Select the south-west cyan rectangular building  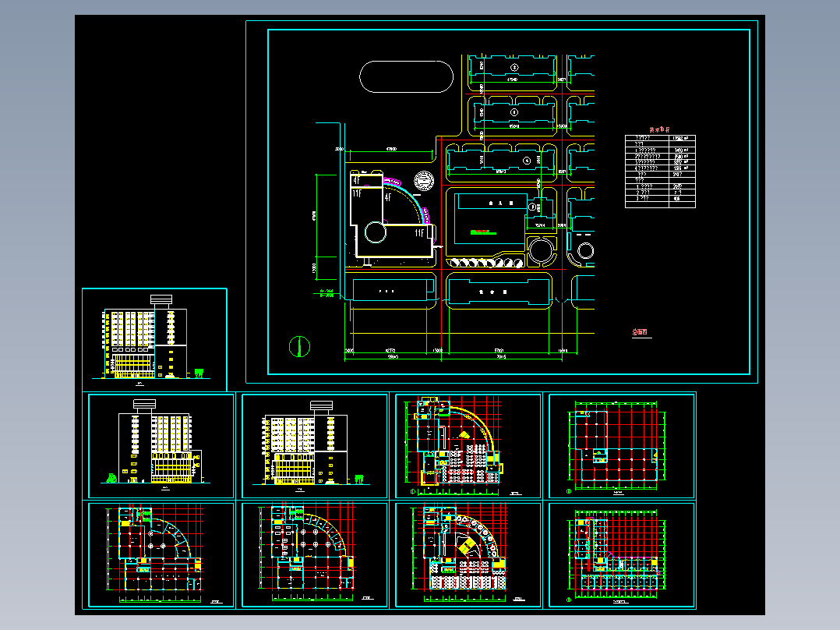coord(394,289)
